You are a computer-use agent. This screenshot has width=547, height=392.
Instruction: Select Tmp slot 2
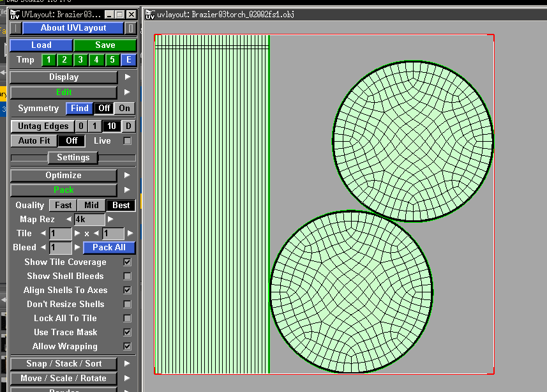tap(64, 60)
